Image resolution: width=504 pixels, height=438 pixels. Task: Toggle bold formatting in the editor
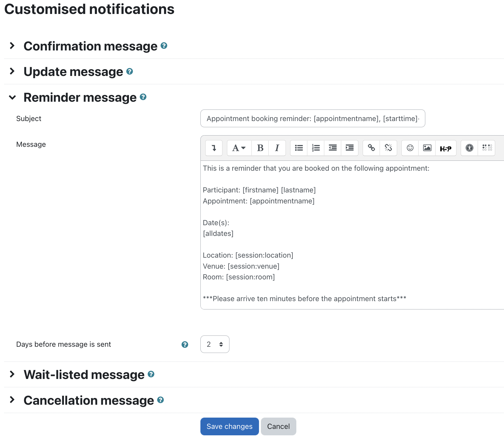pyautogui.click(x=260, y=148)
